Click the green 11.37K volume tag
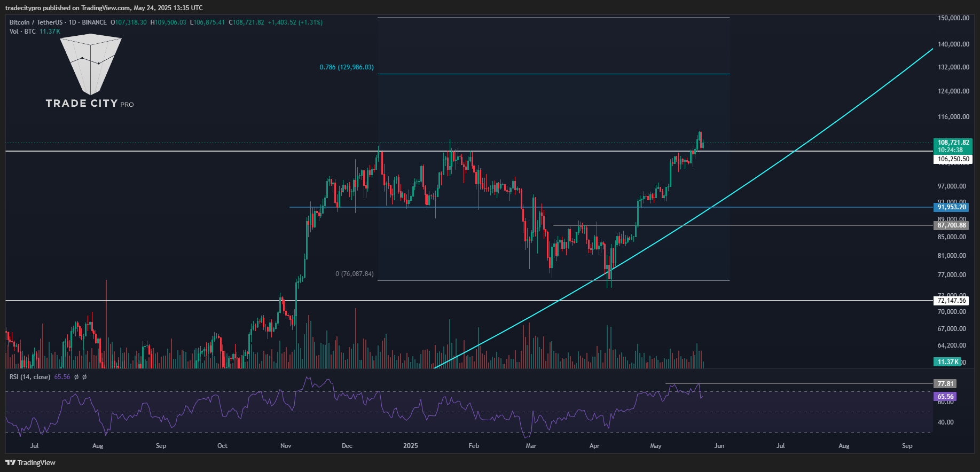Screen dimensions: 980x472 948,362
